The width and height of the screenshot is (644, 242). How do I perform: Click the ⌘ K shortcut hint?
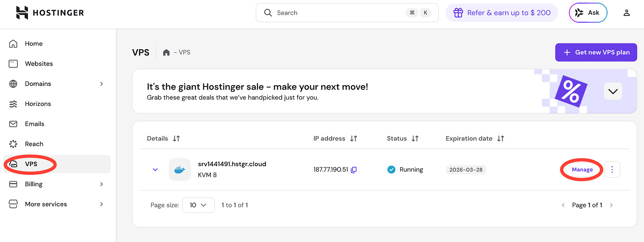418,13
